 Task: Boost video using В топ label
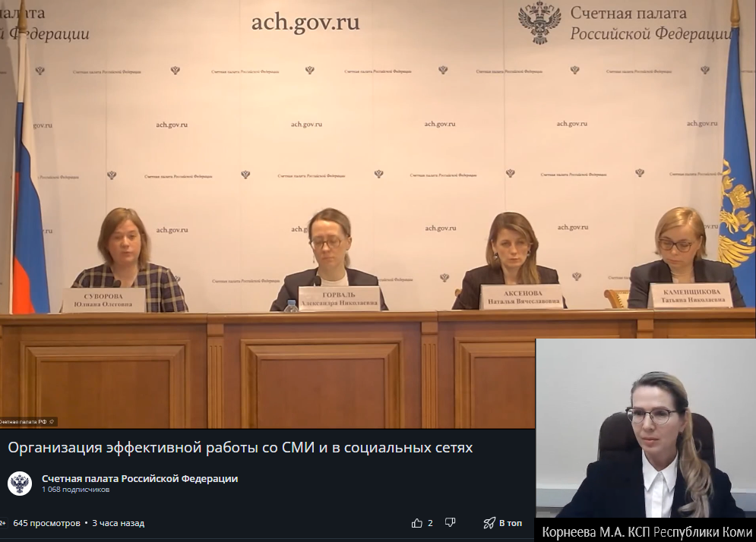click(x=511, y=523)
